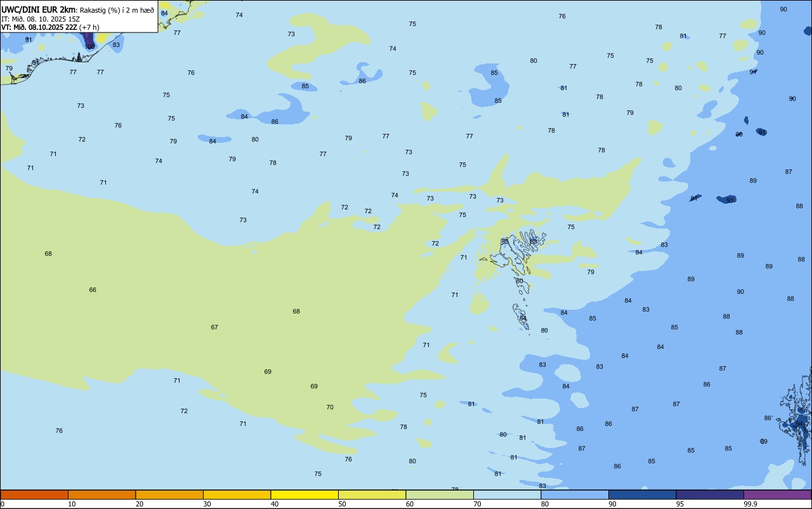Click the map title "UWC/DINI EUR 2km"
812x509 pixels.
[38, 10]
